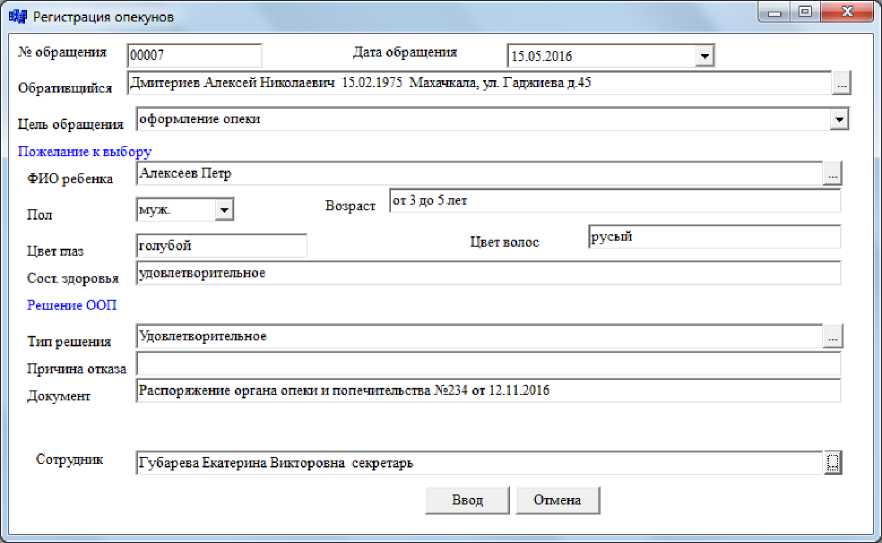Viewport: 882px width, 543px height.
Task: Minimize the Регистрация опекунов window
Action: coord(775,12)
